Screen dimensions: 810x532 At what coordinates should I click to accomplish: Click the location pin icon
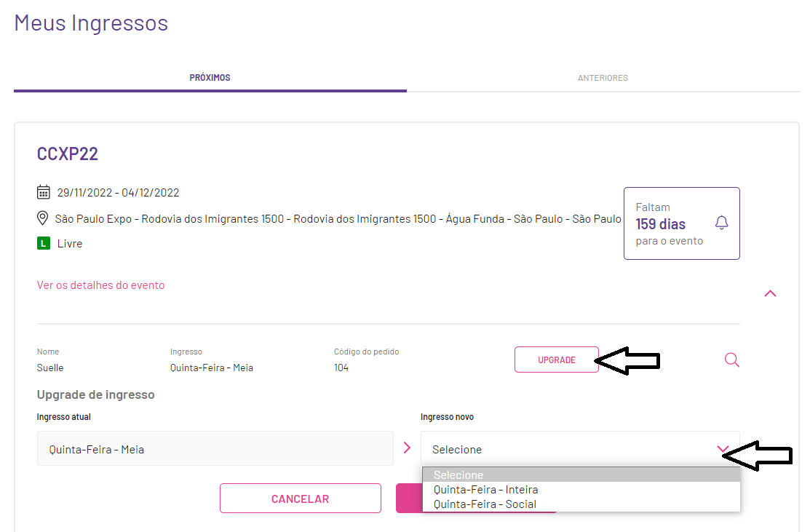click(42, 218)
